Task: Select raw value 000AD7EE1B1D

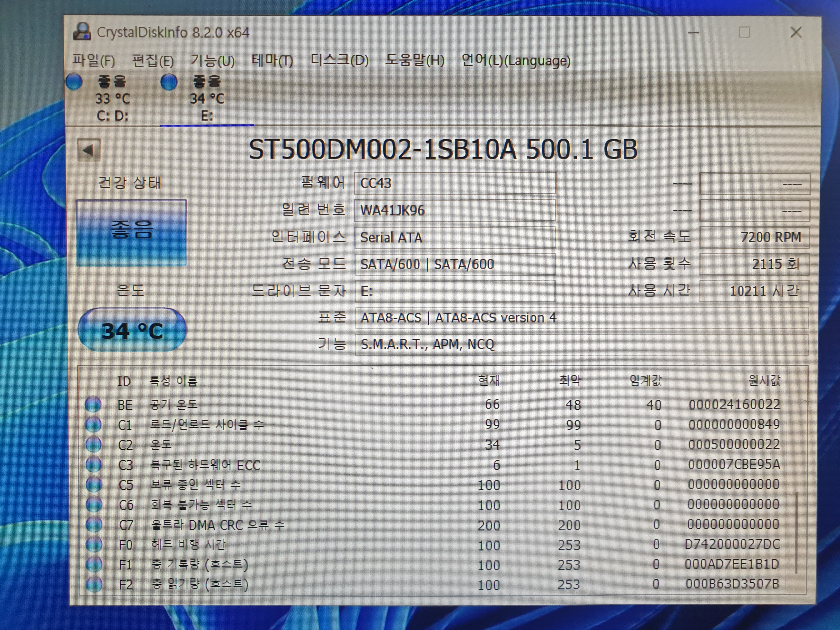Action: tap(732, 564)
